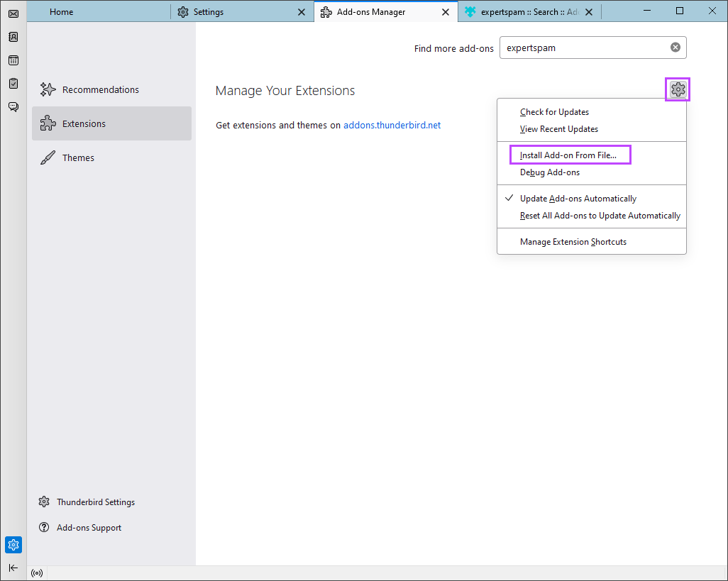Switch to the Home tab

tap(61, 11)
